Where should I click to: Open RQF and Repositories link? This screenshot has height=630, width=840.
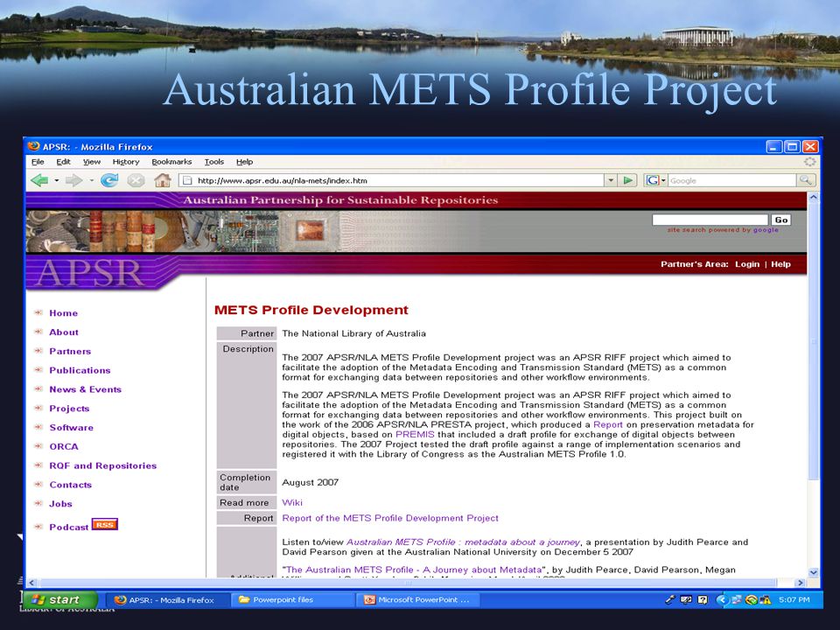(103, 465)
